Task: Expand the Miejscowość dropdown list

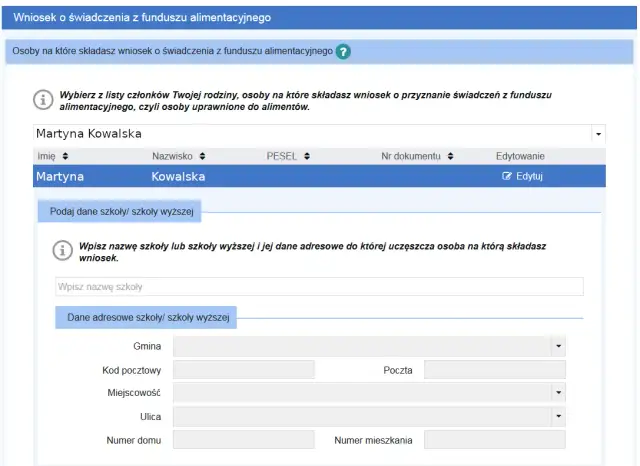Action: 558,392
